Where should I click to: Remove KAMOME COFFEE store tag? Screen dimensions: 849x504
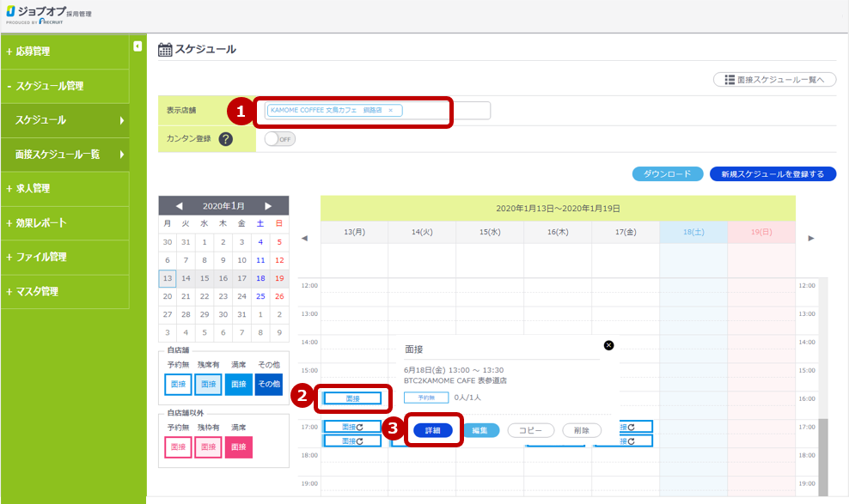pos(390,110)
